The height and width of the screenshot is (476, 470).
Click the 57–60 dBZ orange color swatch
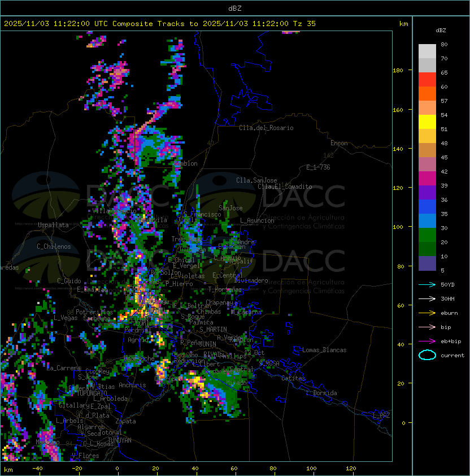[x=427, y=94]
